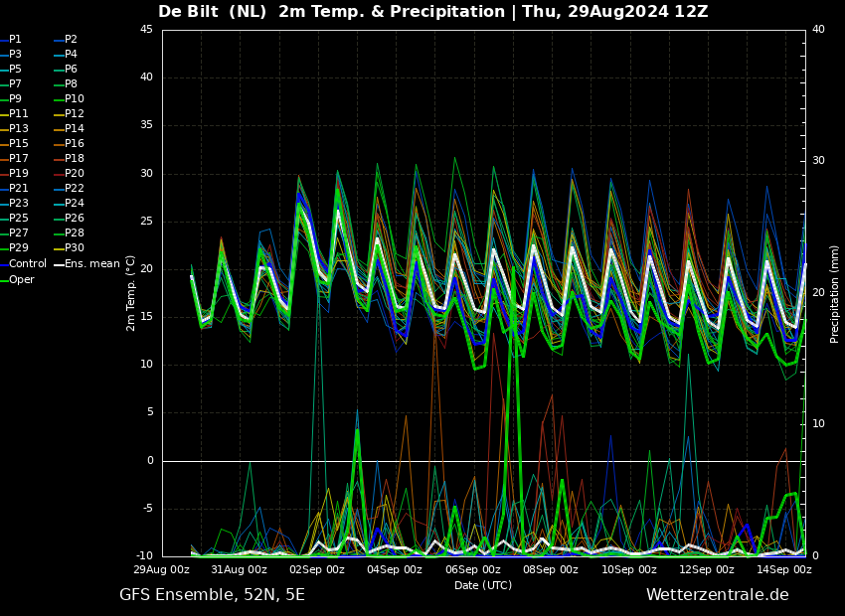This screenshot has height=616, width=845.
Task: Click the 04Sep 00z date axis label
Action: click(395, 569)
